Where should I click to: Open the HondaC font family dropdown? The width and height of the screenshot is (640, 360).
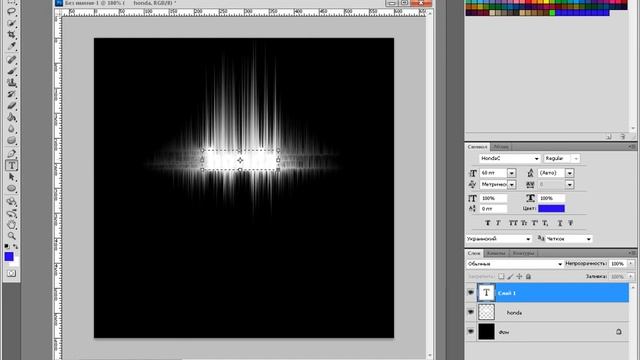(536, 158)
